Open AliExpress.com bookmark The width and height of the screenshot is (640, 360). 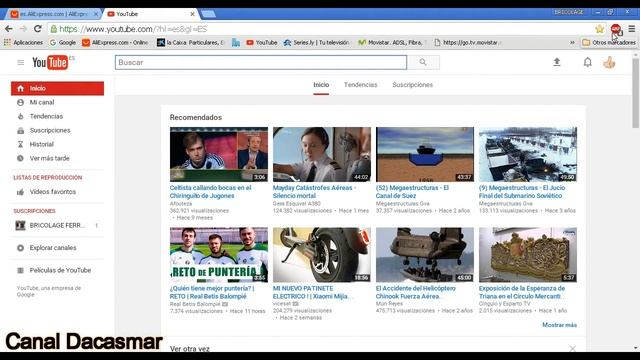(116, 42)
